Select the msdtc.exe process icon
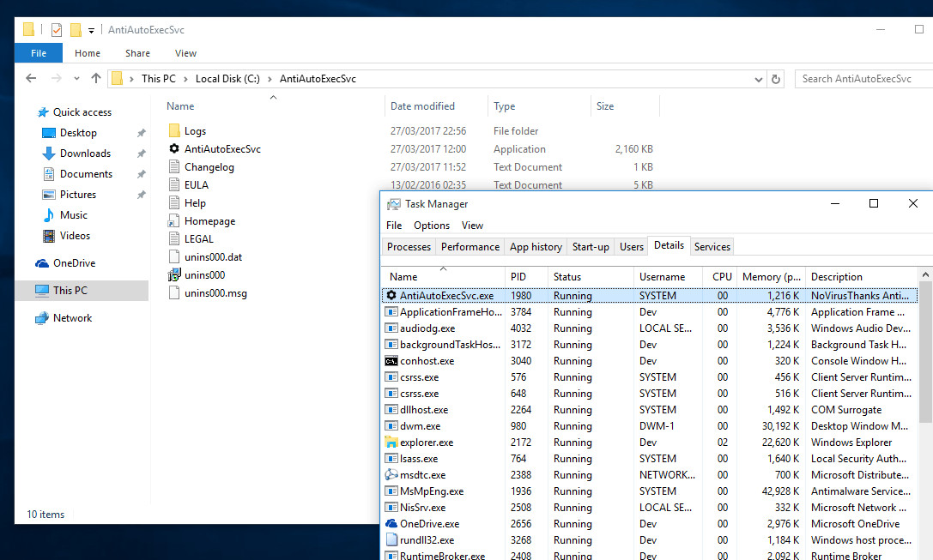Image resolution: width=933 pixels, height=560 pixels. [x=391, y=475]
